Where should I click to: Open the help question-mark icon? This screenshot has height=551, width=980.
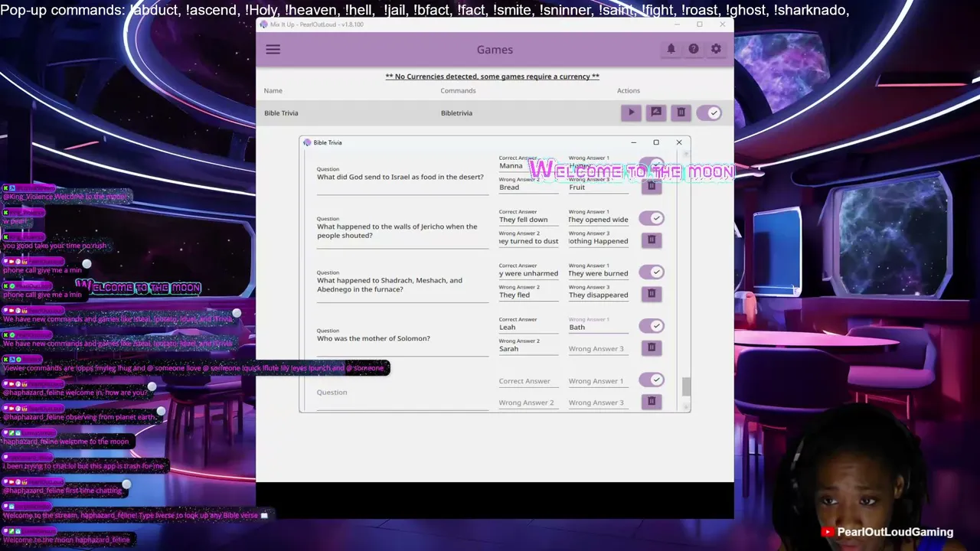pos(693,49)
